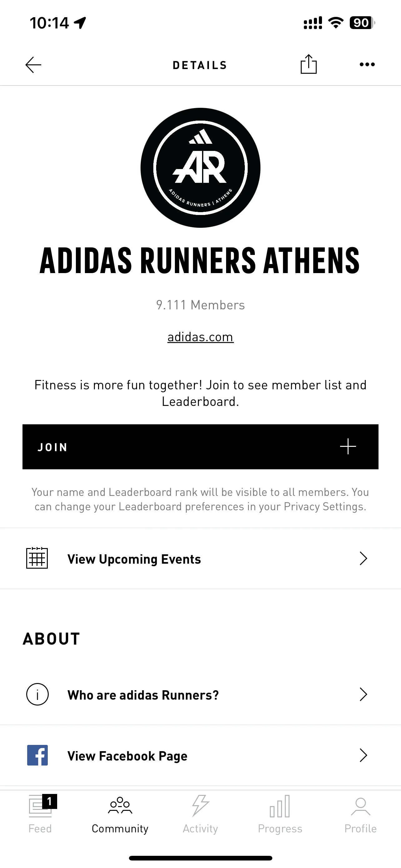The width and height of the screenshot is (401, 868).
Task: Expand View Upcoming Events chevron
Action: [363, 558]
